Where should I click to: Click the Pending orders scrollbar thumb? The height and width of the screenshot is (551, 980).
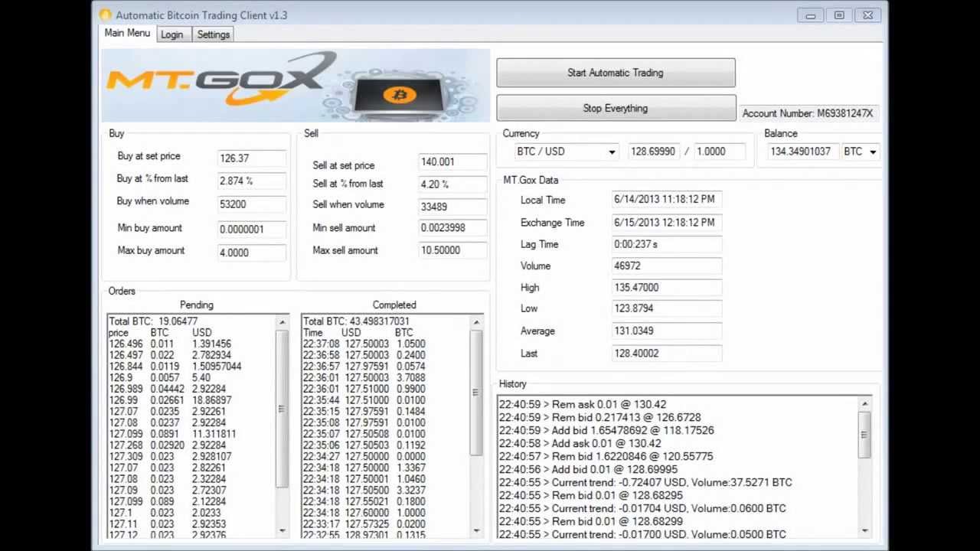tap(283, 409)
